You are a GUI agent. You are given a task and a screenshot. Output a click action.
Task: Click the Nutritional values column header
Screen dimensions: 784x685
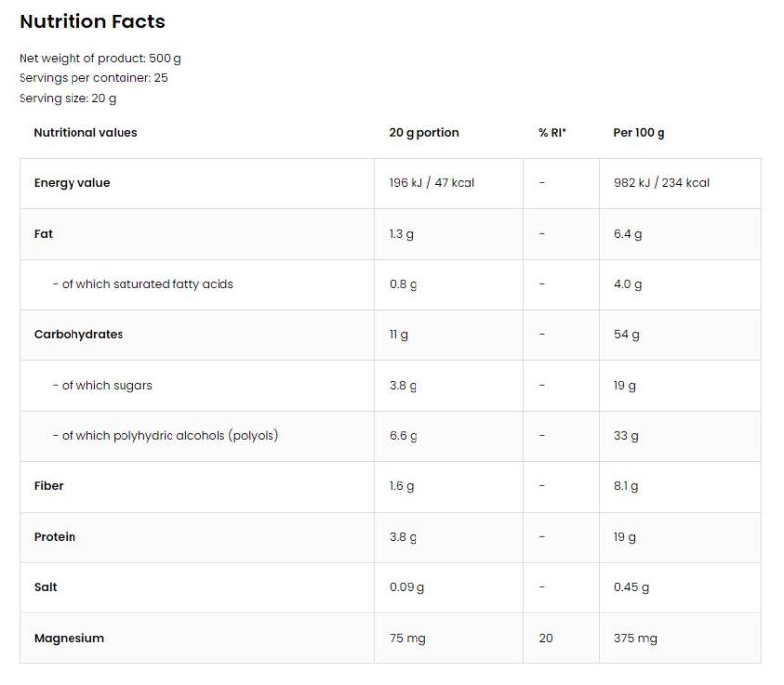[x=85, y=132]
